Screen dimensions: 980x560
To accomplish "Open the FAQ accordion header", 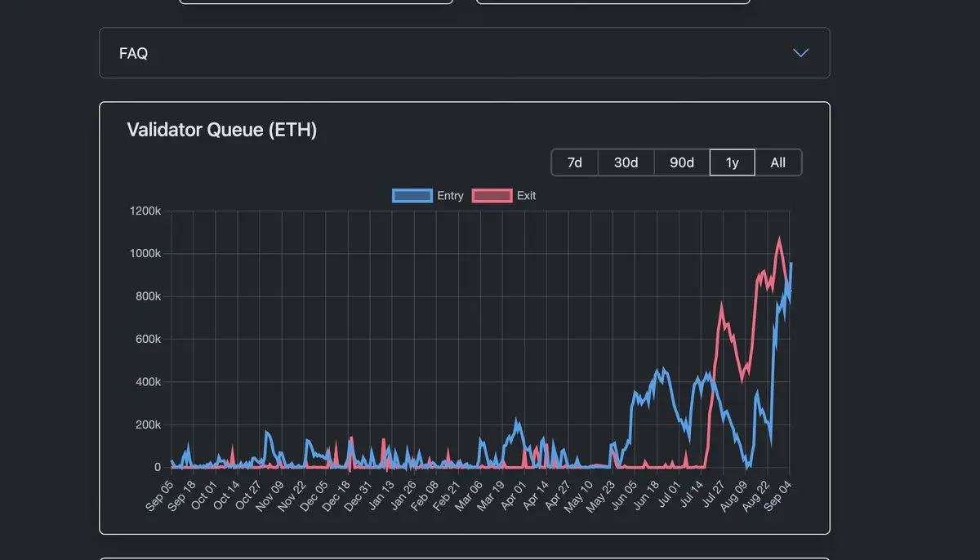I will (x=464, y=53).
